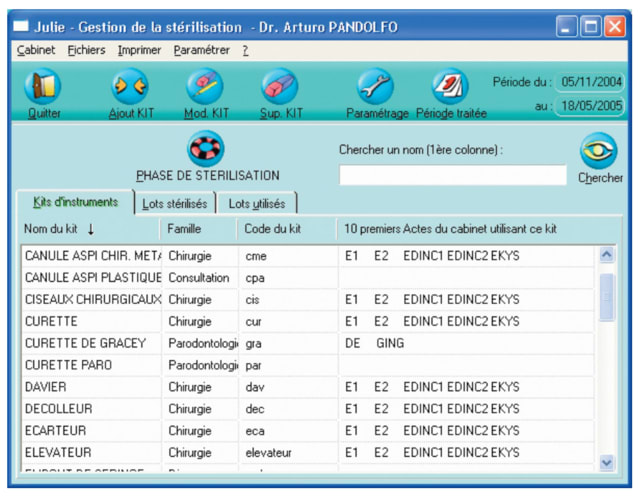Switch to the Lots utilisés tab
Screen dimensions: 640x496
pyautogui.click(x=256, y=203)
